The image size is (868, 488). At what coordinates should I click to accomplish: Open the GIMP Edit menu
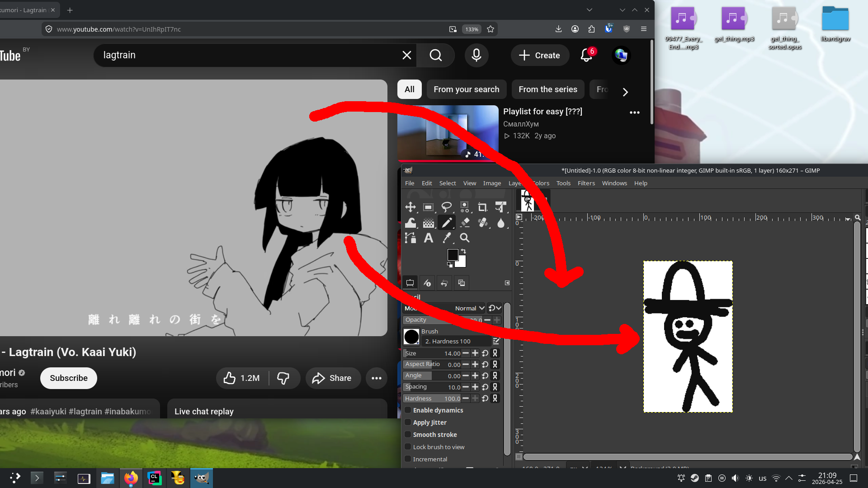tap(427, 183)
